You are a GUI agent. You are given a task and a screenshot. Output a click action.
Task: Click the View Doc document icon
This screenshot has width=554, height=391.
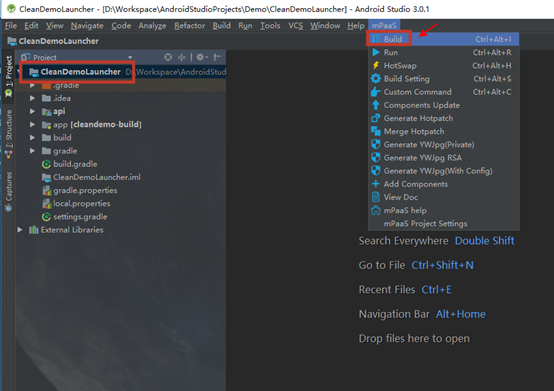(x=376, y=197)
